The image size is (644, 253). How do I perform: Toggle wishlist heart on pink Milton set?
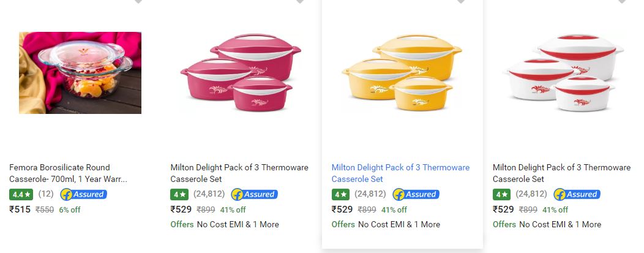click(300, 1)
